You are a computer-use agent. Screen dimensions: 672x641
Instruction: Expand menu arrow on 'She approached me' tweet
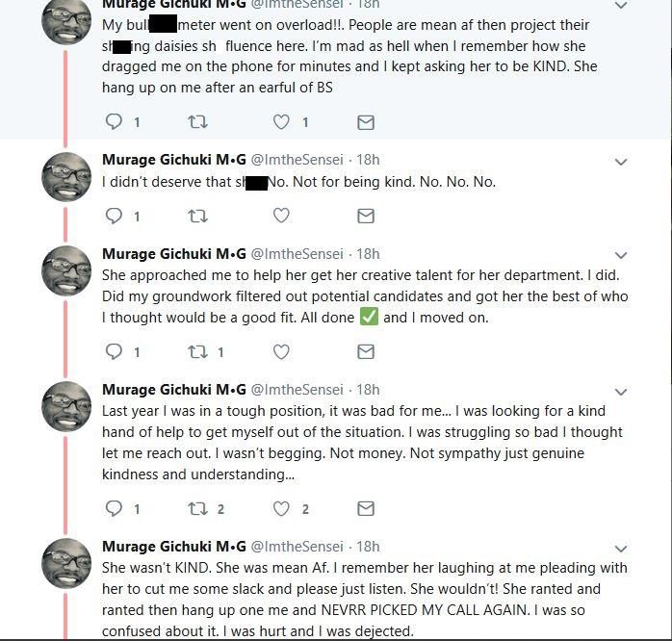coord(621,256)
